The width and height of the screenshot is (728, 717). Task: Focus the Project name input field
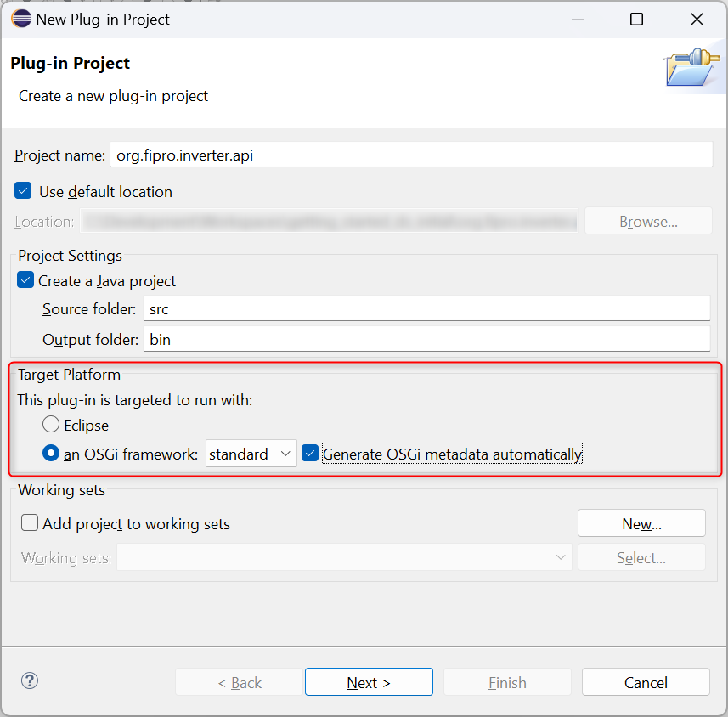pyautogui.click(x=411, y=155)
